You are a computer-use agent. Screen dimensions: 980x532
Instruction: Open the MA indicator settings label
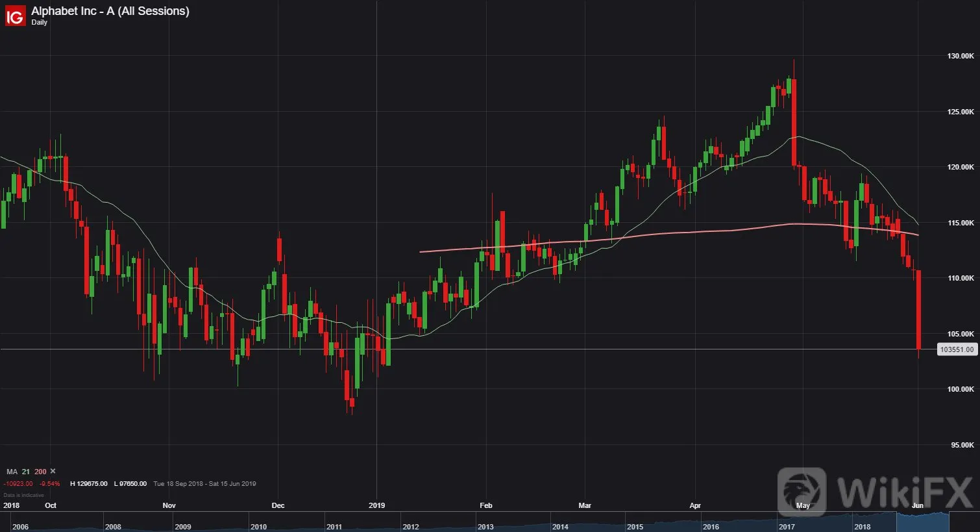pos(12,472)
